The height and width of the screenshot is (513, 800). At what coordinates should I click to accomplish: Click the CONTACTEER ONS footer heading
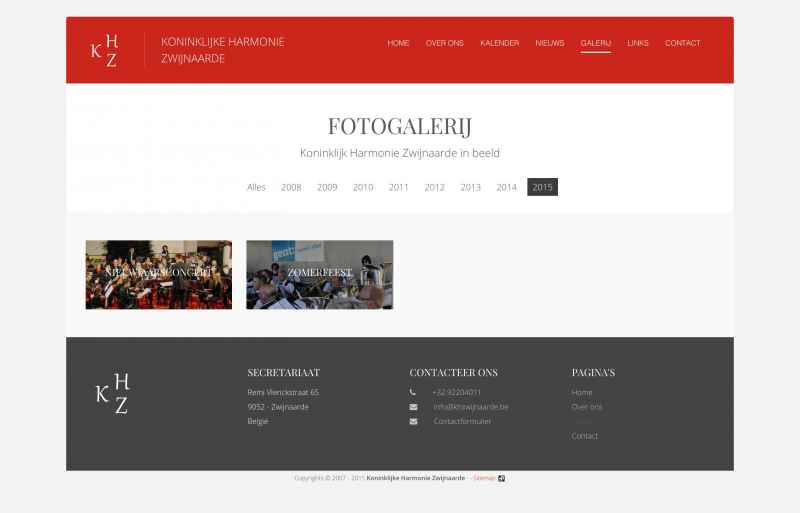point(454,373)
